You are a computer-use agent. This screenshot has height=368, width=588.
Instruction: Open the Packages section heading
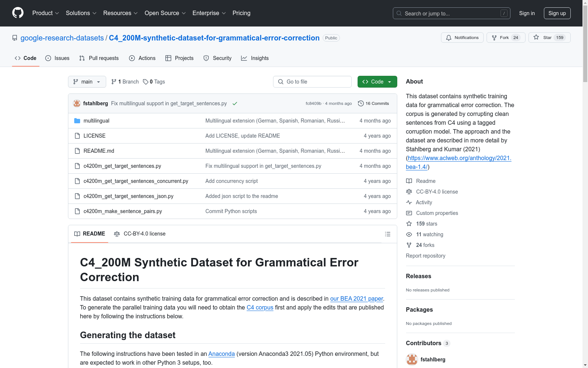point(419,310)
